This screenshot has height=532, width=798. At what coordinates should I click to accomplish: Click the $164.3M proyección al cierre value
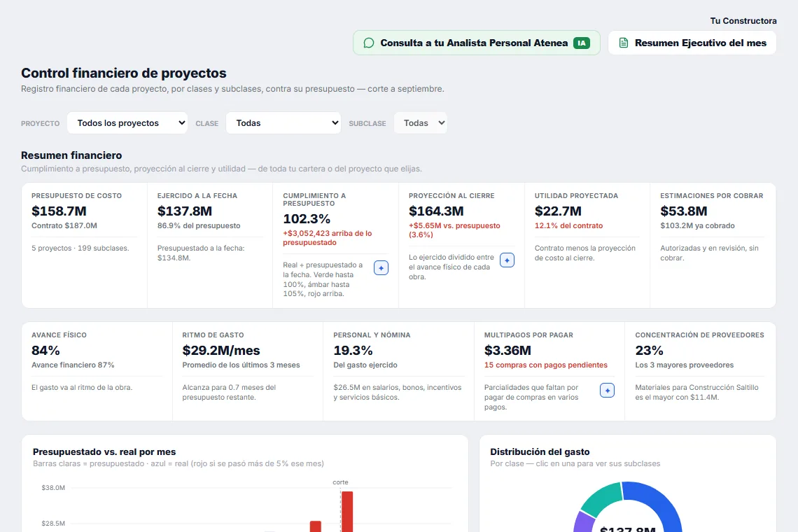[x=436, y=211]
